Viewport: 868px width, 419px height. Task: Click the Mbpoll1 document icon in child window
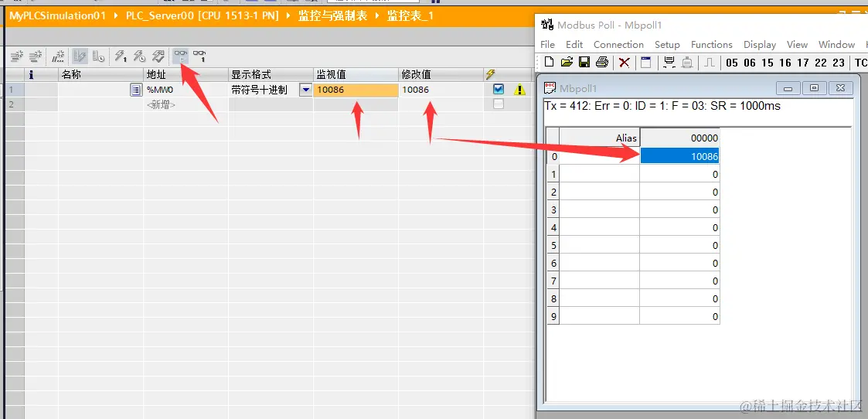pos(550,87)
